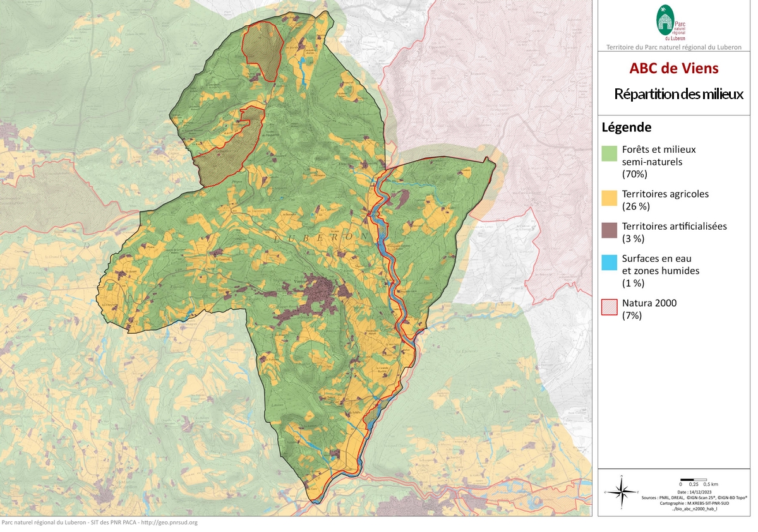Image resolution: width=758 pixels, height=532 pixels.
Task: Click the 'Répartition des milieux' subtitle
Action: (678, 94)
